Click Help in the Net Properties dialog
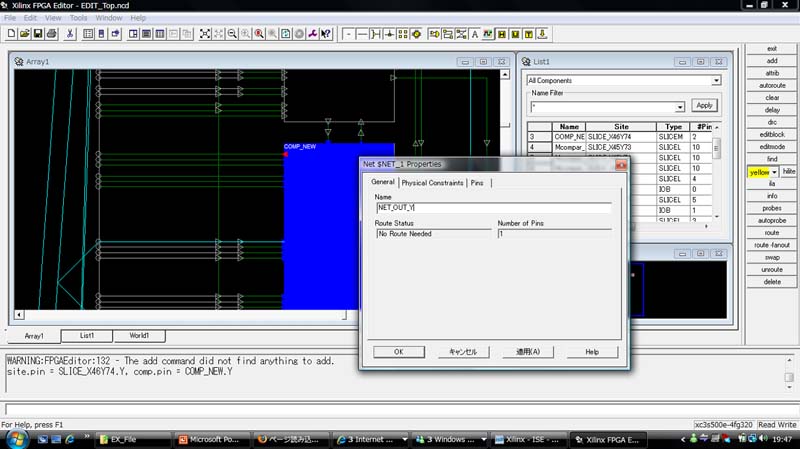Screen dimensions: 800x449 pyautogui.click(x=592, y=352)
